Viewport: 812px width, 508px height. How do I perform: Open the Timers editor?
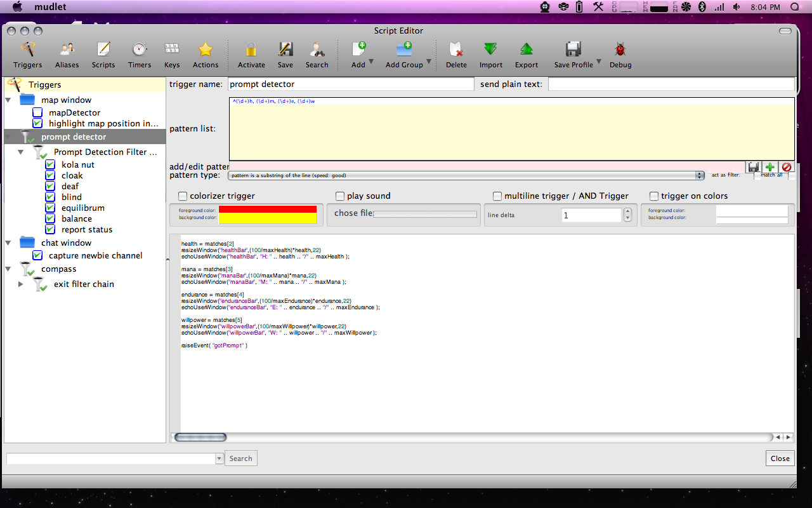click(x=139, y=55)
